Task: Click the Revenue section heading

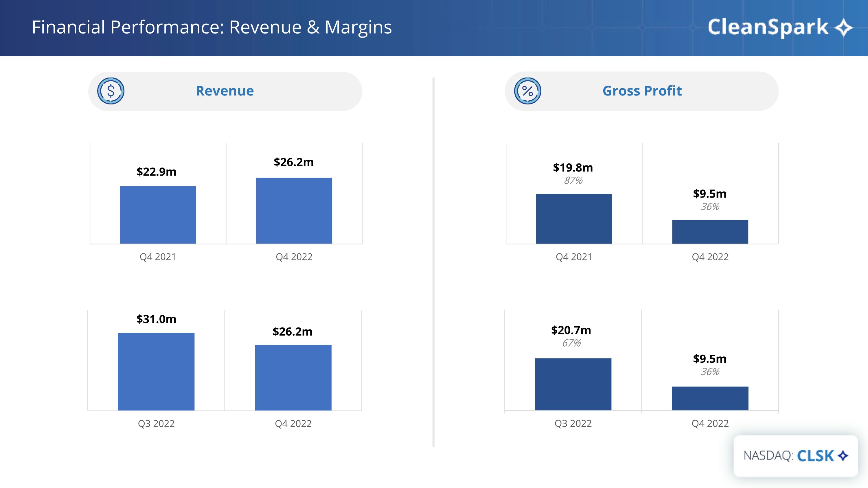Action: coord(225,91)
